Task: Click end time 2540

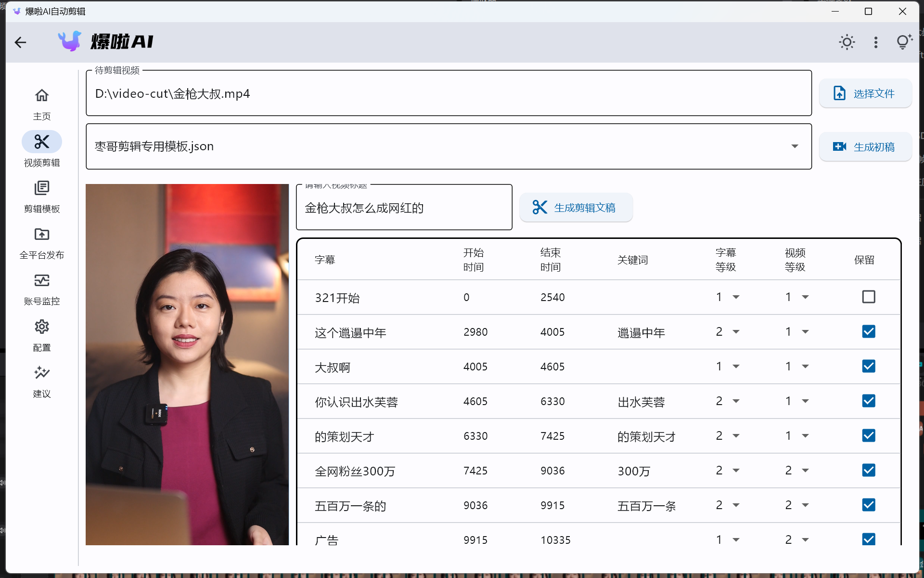Action: (x=552, y=297)
